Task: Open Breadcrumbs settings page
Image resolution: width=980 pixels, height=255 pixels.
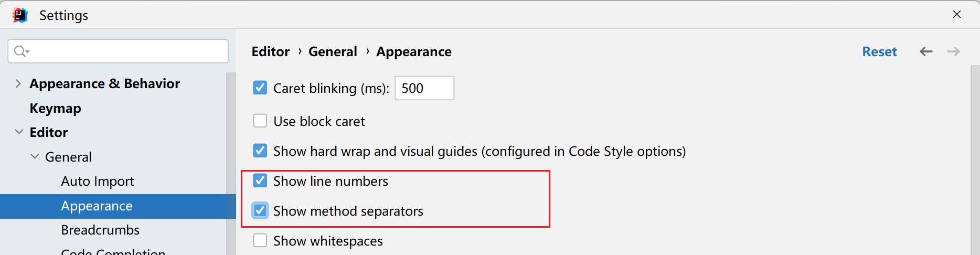Action: pyautogui.click(x=100, y=230)
